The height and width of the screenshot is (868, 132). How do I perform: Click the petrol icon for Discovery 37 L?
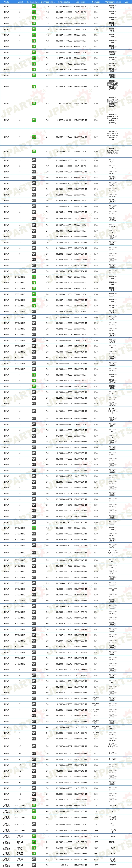(34, 811)
